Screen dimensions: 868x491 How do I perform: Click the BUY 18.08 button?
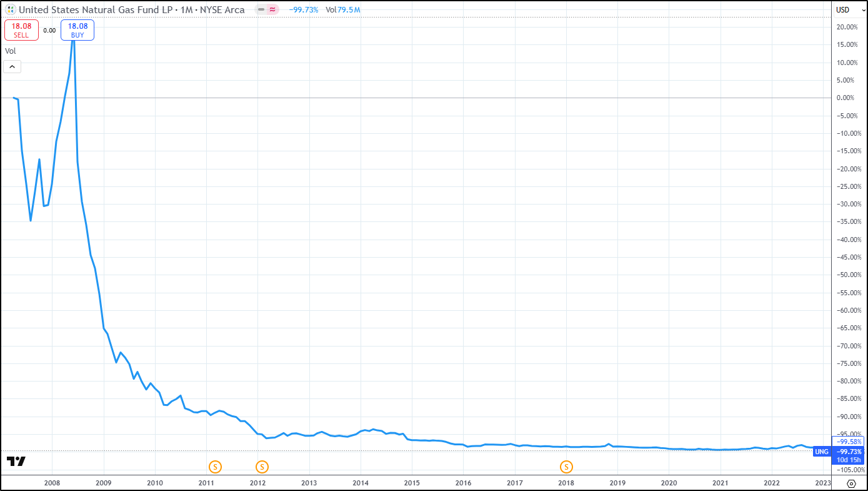77,30
